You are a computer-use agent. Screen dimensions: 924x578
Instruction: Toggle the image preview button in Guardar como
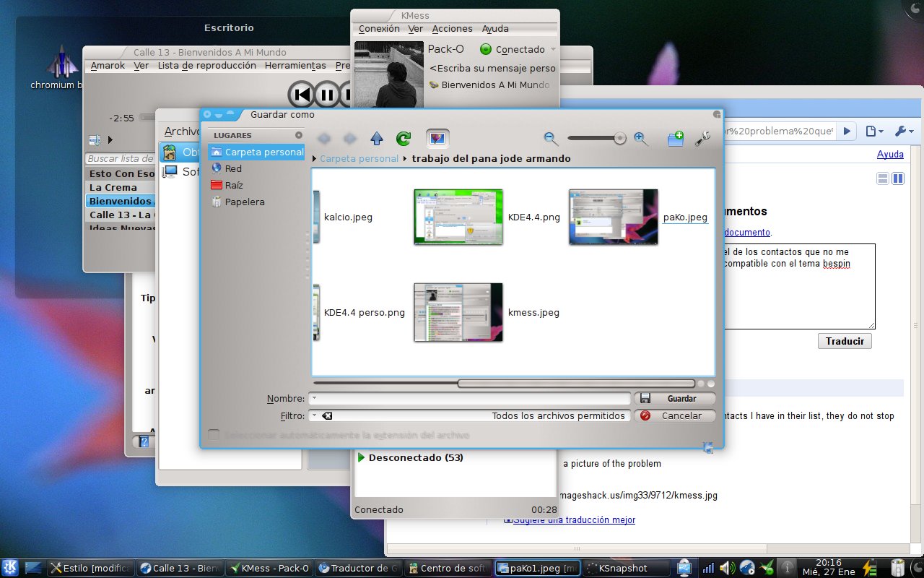click(x=438, y=139)
